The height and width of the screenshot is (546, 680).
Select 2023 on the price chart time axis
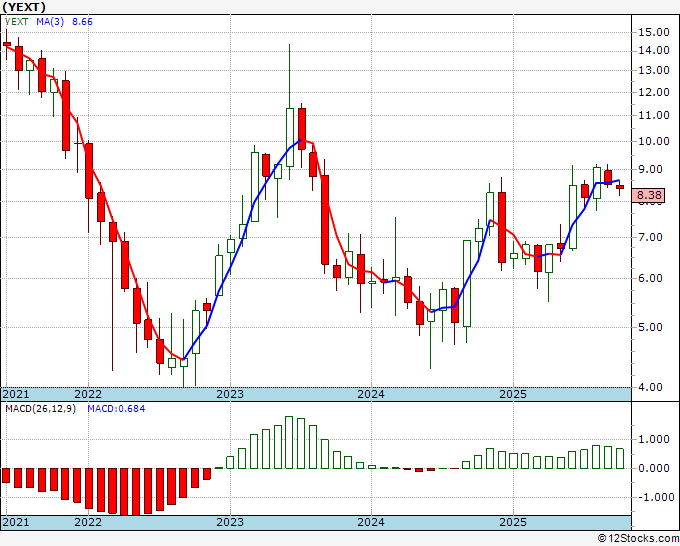tap(230, 394)
